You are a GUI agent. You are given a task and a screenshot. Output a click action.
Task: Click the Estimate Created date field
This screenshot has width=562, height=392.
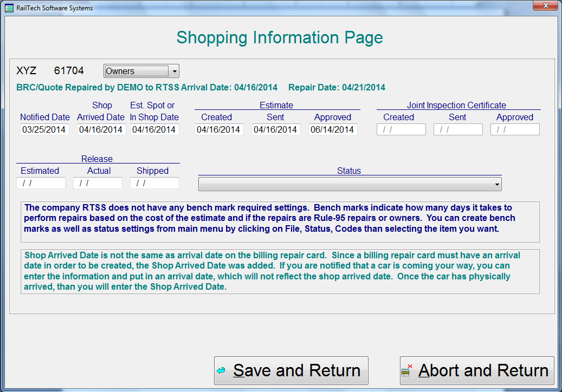[x=219, y=130]
